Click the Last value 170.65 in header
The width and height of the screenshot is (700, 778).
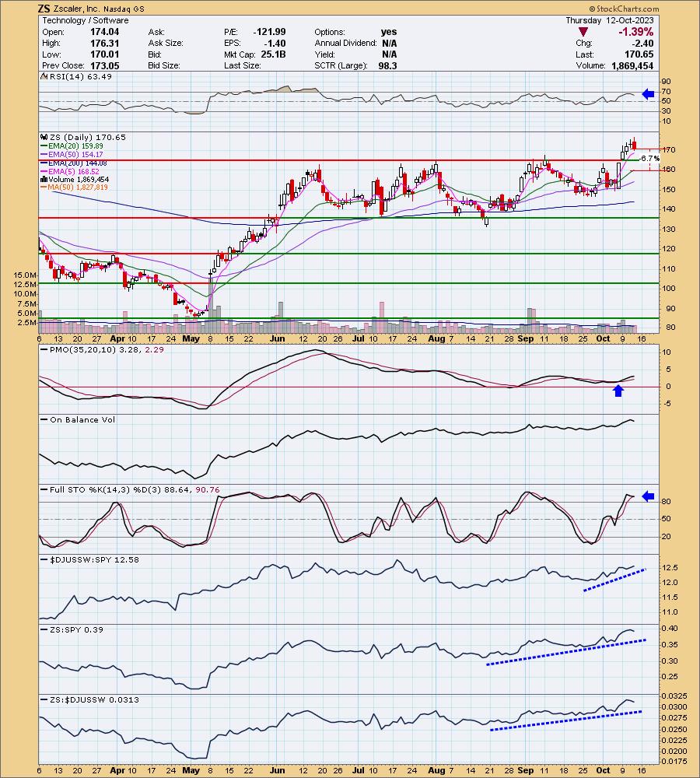pyautogui.click(x=639, y=54)
